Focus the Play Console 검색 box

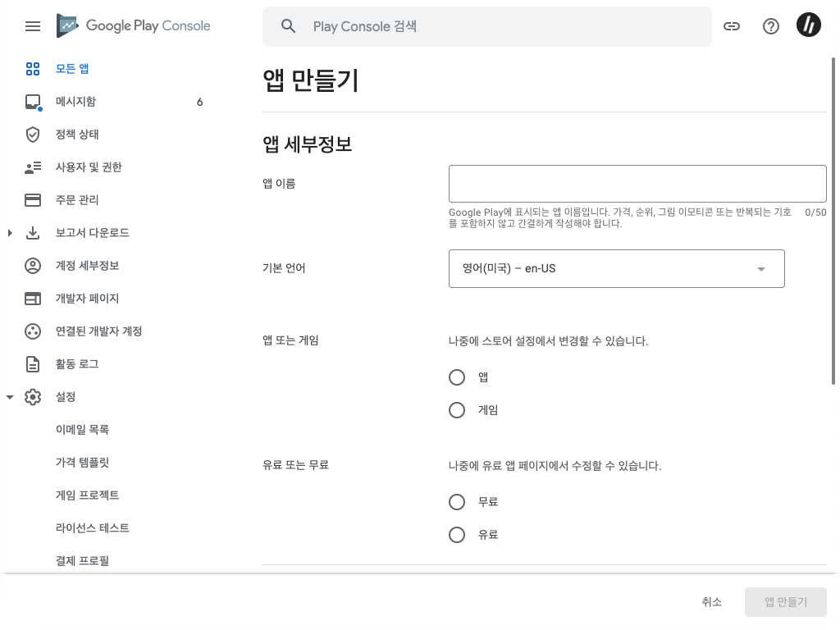pyautogui.click(x=487, y=26)
